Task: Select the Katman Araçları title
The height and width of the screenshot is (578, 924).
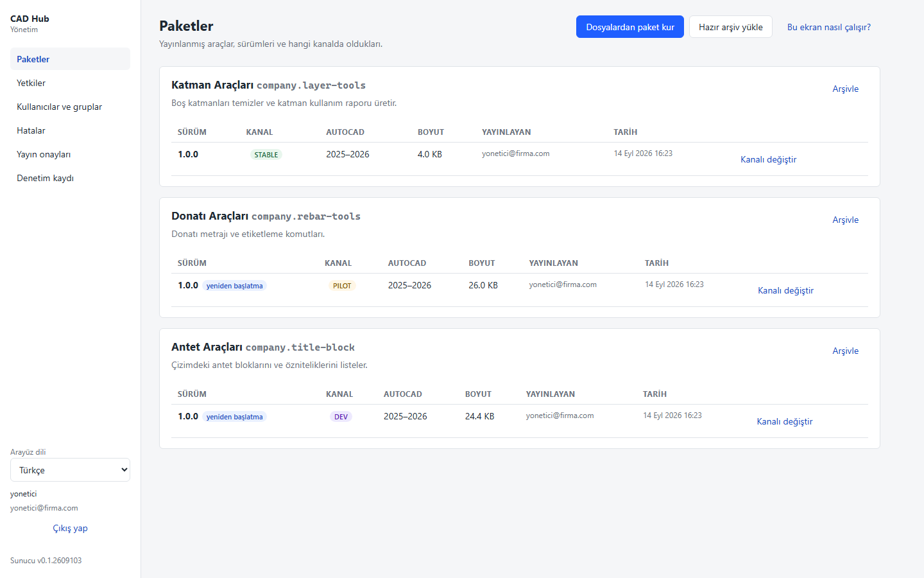Action: coord(212,85)
